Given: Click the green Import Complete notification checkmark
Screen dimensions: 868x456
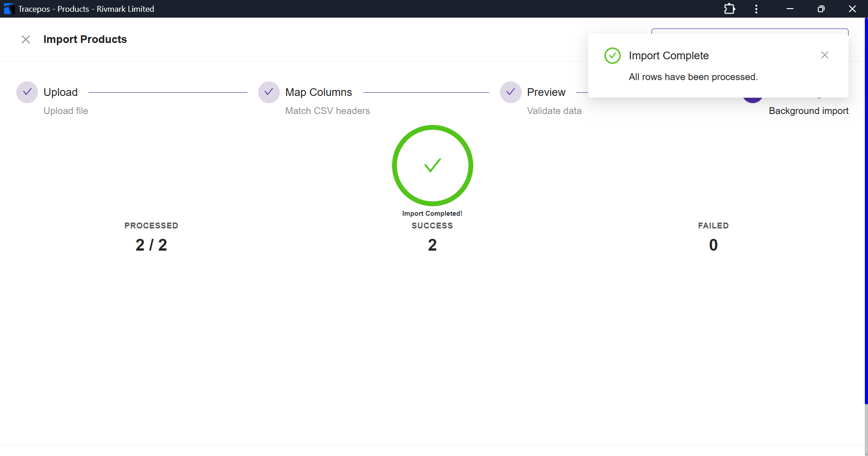Looking at the screenshot, I should [x=613, y=56].
